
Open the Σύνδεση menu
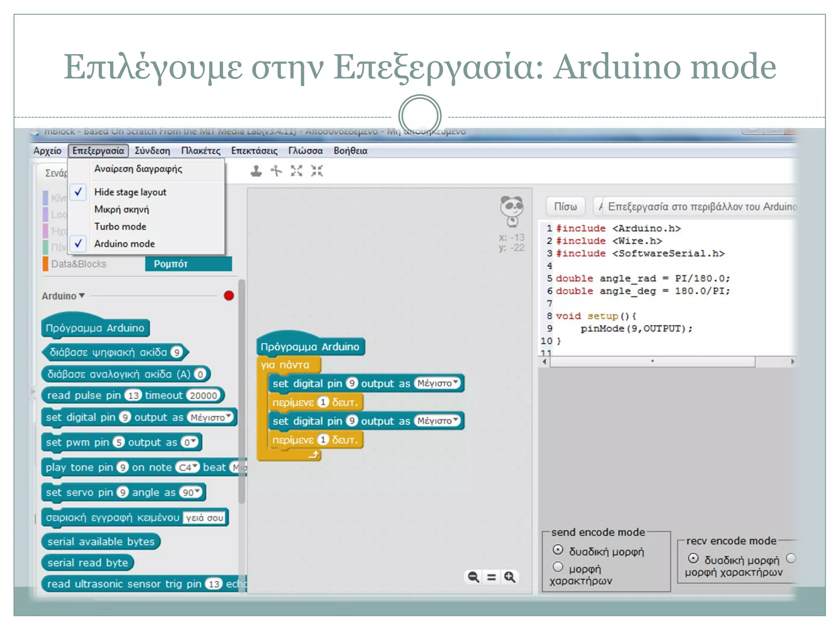152,151
